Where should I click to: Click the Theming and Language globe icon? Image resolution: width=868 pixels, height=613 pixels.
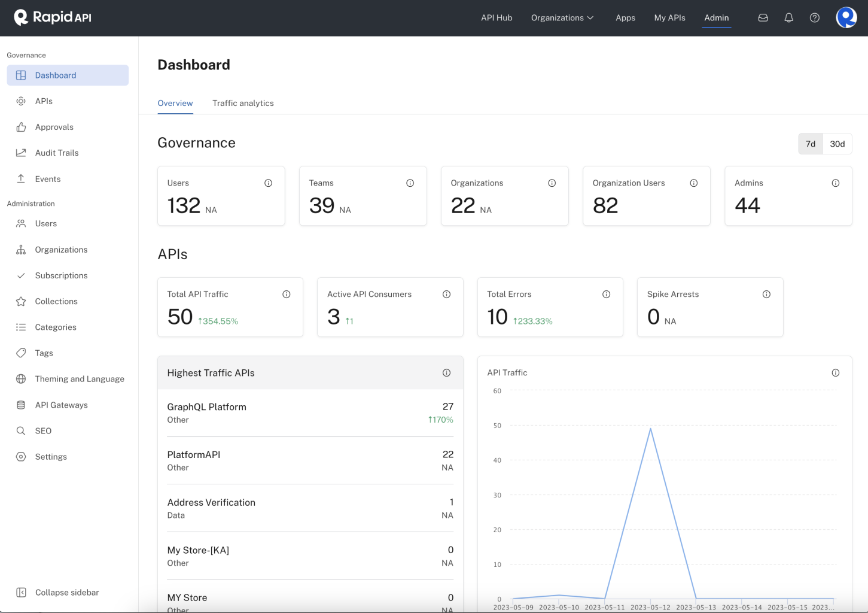tap(20, 378)
